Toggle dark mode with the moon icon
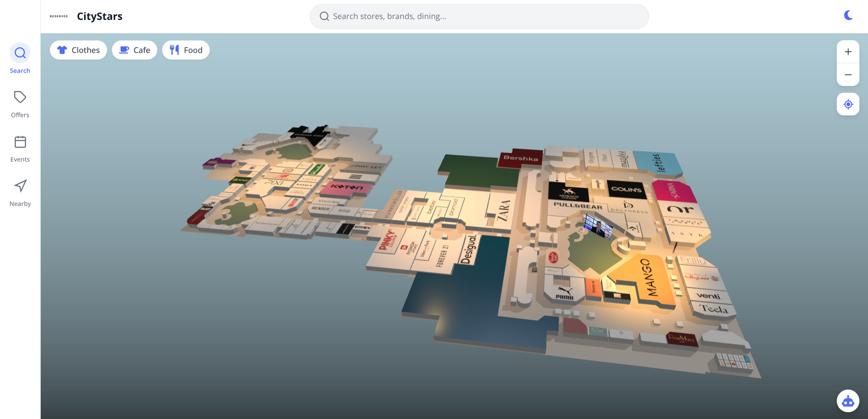This screenshot has width=868, height=419. (x=848, y=15)
